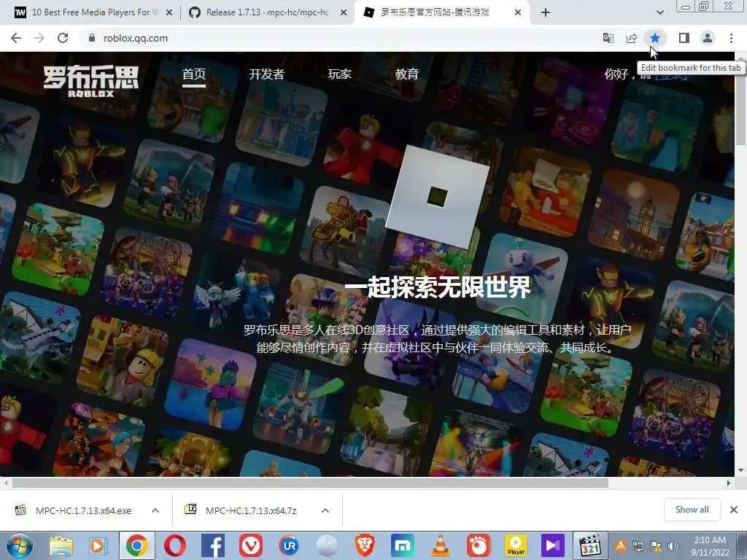Click the scroll-right arrow of horizontal scrollbar
The height and width of the screenshot is (560, 747).
pyautogui.click(x=729, y=483)
